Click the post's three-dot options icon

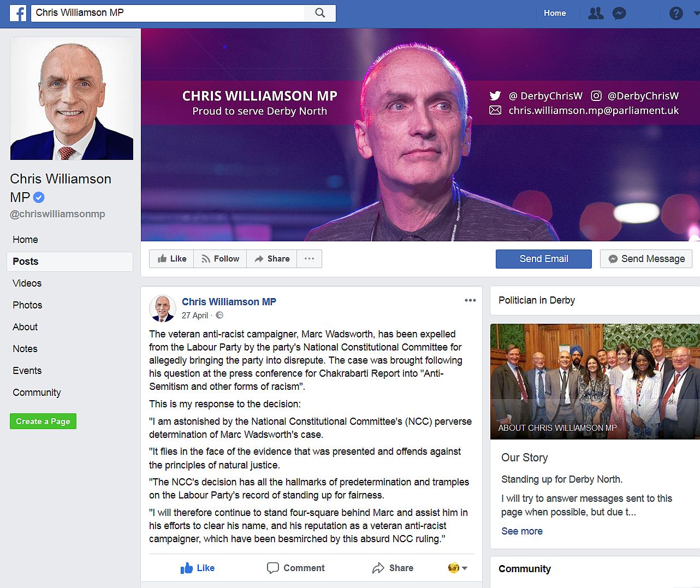(x=470, y=300)
